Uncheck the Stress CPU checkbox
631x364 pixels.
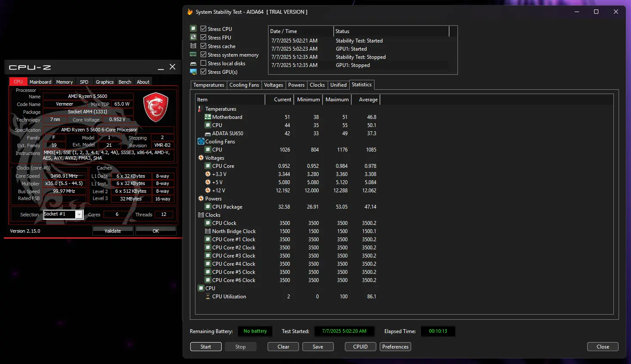(204, 29)
